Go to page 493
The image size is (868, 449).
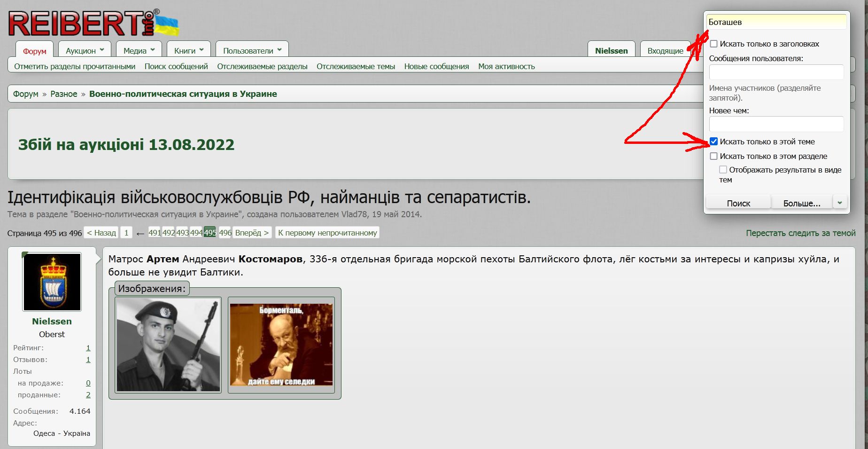182,233
